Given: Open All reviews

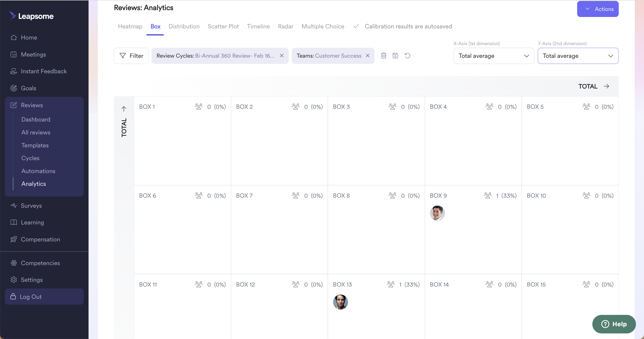Looking at the screenshot, I should point(36,132).
